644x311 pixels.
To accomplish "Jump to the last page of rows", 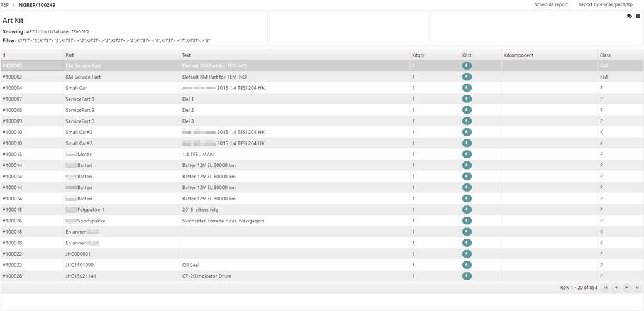I will [636, 288].
